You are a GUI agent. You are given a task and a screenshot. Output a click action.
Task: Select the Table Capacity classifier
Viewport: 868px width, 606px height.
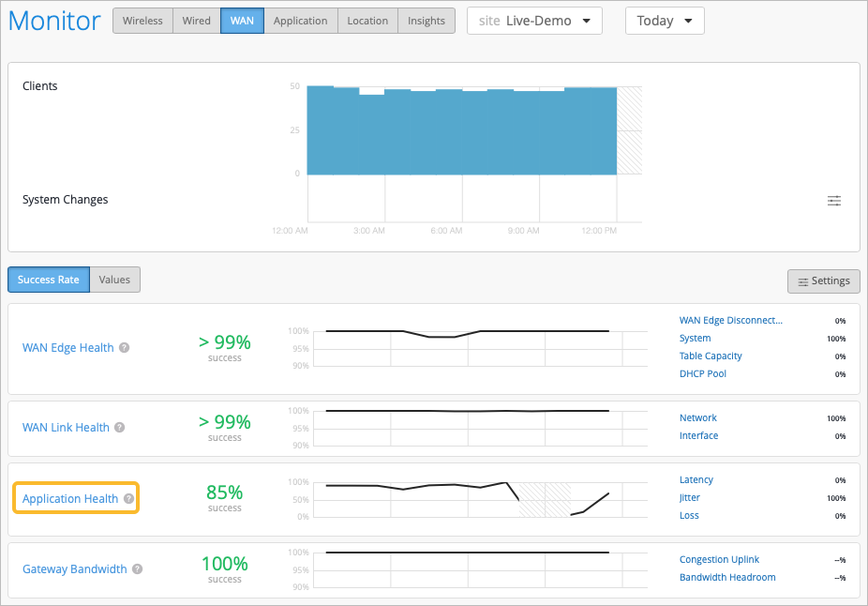click(711, 356)
